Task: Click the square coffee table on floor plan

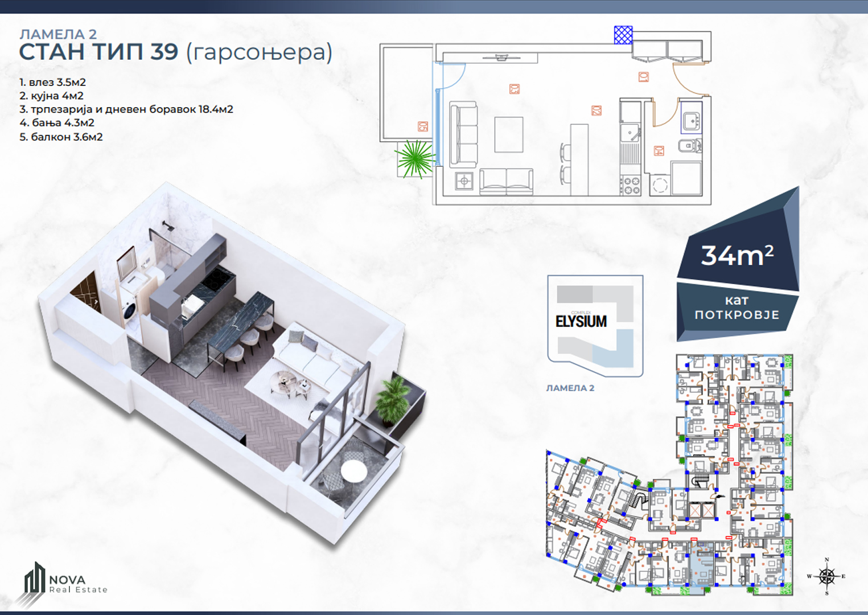Action: (x=508, y=135)
